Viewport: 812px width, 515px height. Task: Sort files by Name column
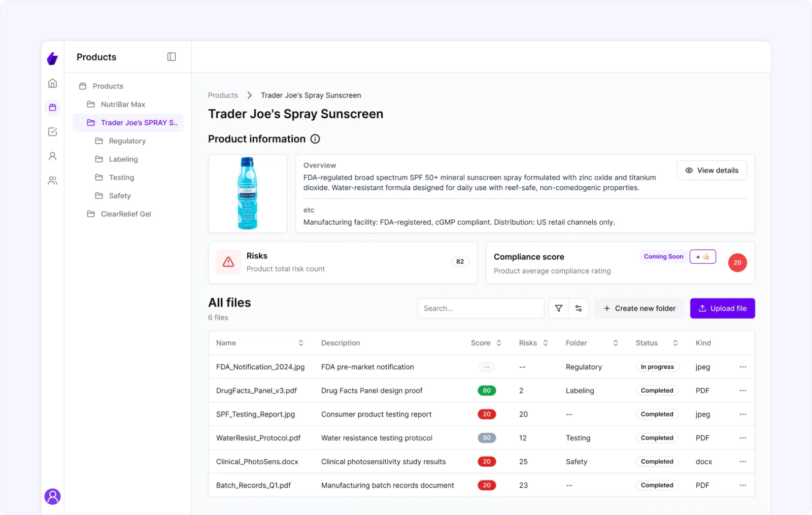coord(301,343)
